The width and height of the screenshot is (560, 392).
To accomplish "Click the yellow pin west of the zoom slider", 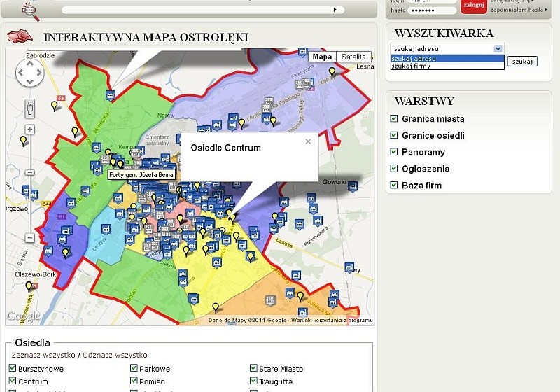I will (x=23, y=141).
